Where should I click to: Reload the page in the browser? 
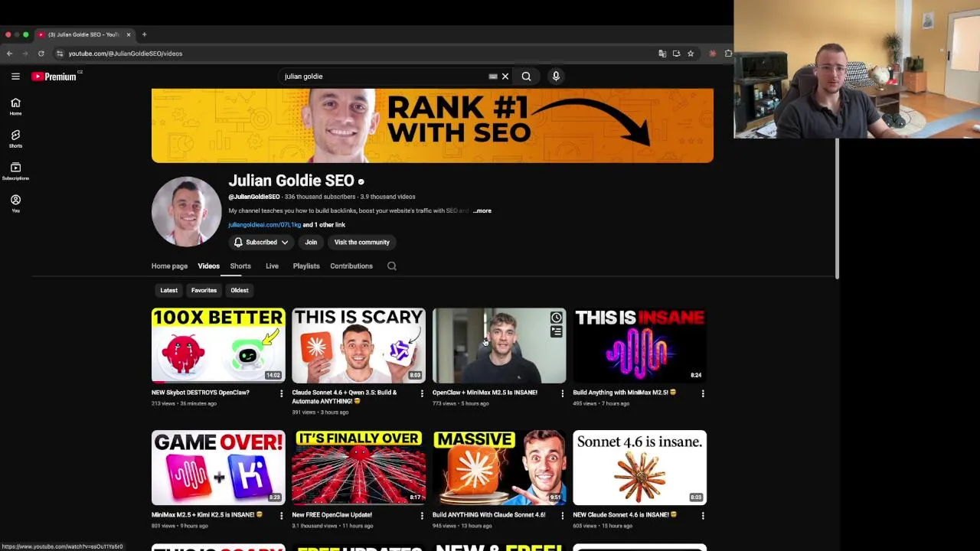pos(41,54)
